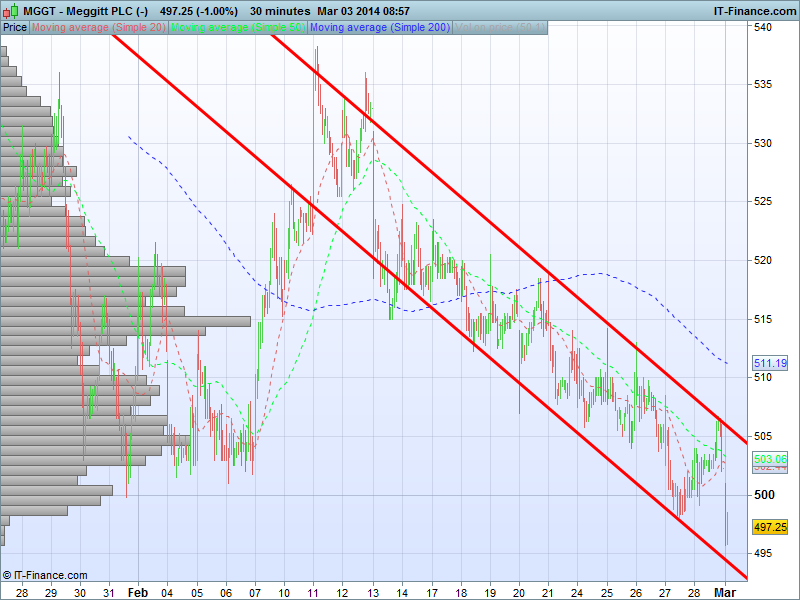The width and height of the screenshot is (800, 600).
Task: Select Moving average (Simple 50) label
Action: tap(238, 28)
